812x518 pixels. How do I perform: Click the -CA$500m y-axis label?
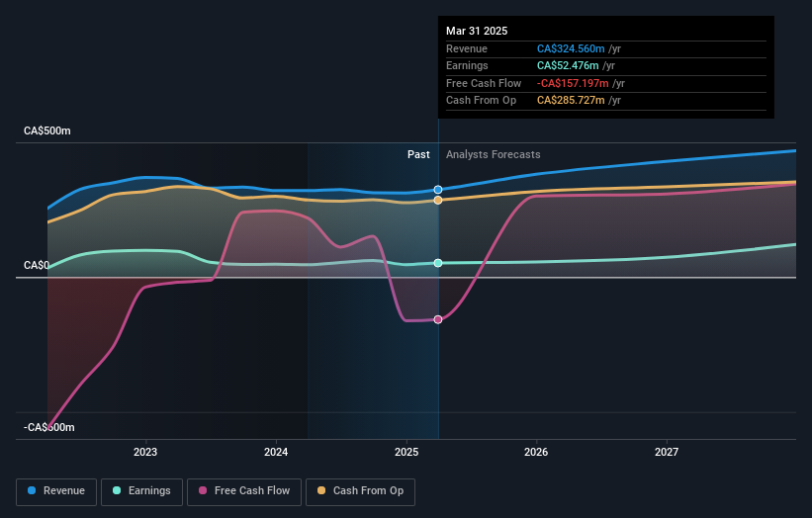point(49,427)
